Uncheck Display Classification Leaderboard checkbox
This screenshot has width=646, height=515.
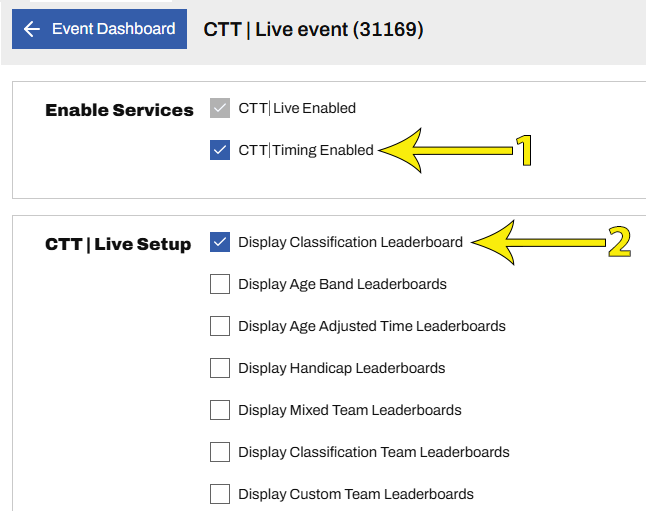click(220, 242)
